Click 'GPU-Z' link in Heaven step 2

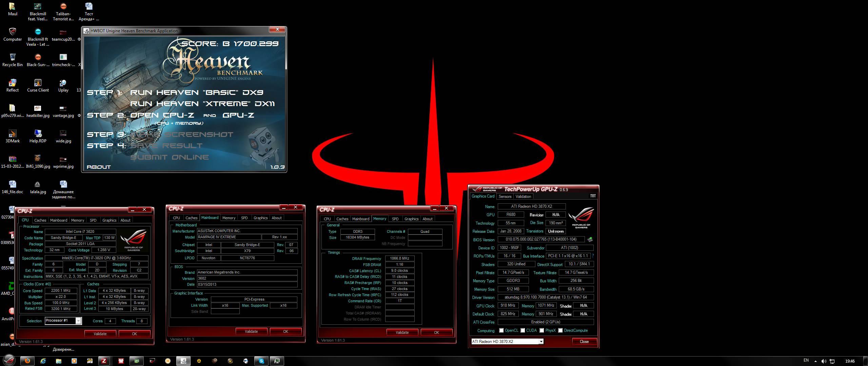238,115
